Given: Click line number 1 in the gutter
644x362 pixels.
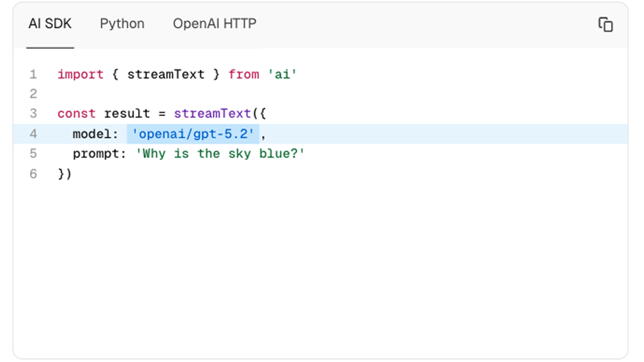Looking at the screenshot, I should (33, 74).
